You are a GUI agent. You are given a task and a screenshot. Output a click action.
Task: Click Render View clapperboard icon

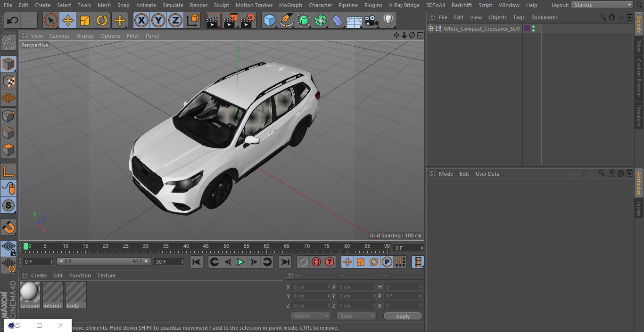[214, 20]
